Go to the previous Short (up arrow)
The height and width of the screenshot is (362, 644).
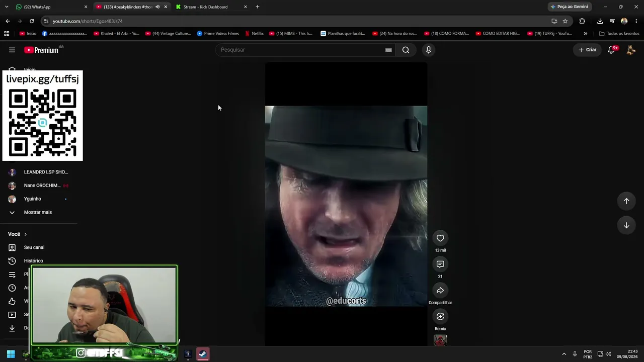[626, 201]
